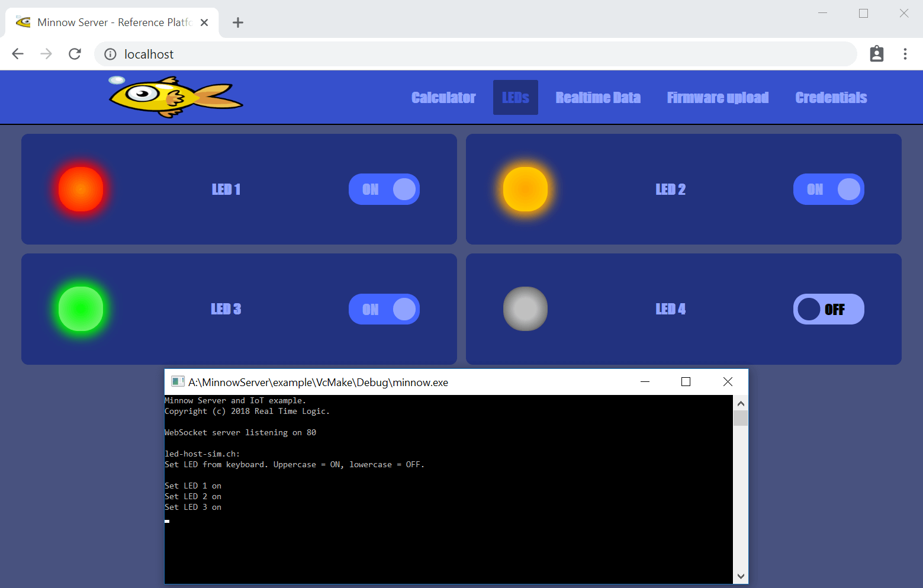Click "WebSocket server listening on 80" line
This screenshot has height=588, width=923.
(240, 433)
